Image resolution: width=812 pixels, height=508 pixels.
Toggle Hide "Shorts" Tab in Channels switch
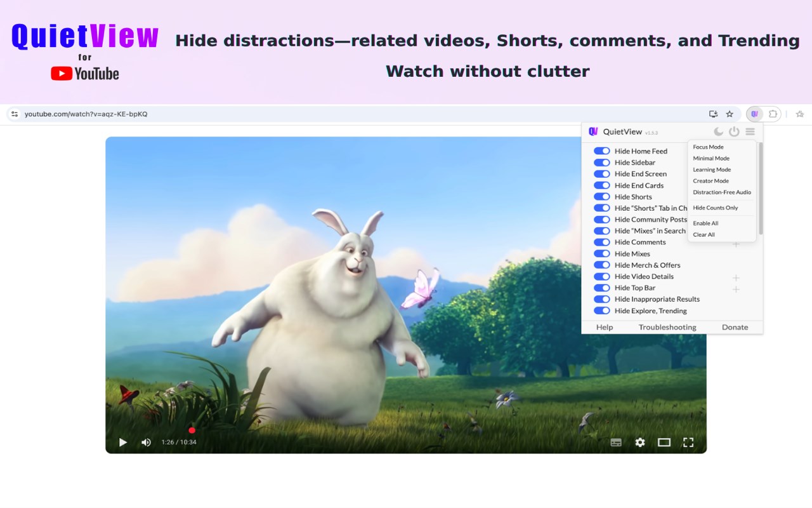coord(601,208)
